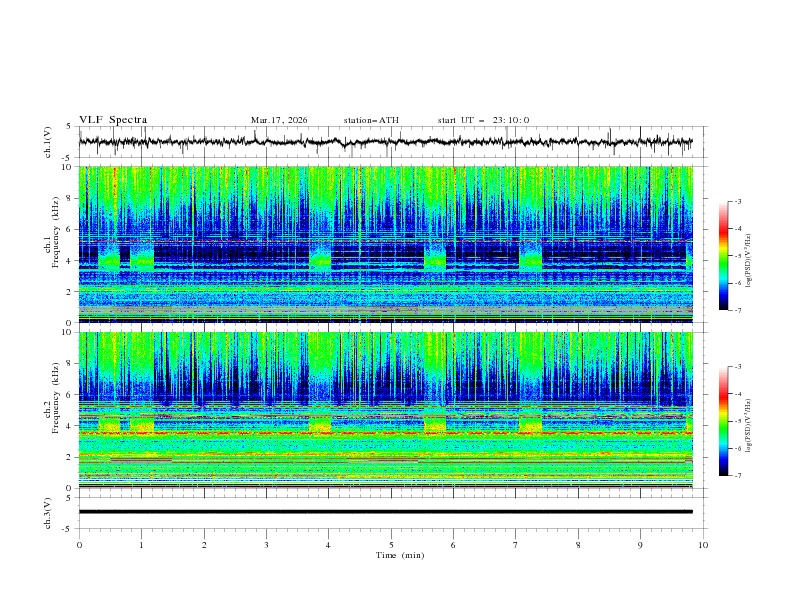The height and width of the screenshot is (612, 792).
Task: Click the "3" tick on the time axis
Action: pyautogui.click(x=266, y=545)
